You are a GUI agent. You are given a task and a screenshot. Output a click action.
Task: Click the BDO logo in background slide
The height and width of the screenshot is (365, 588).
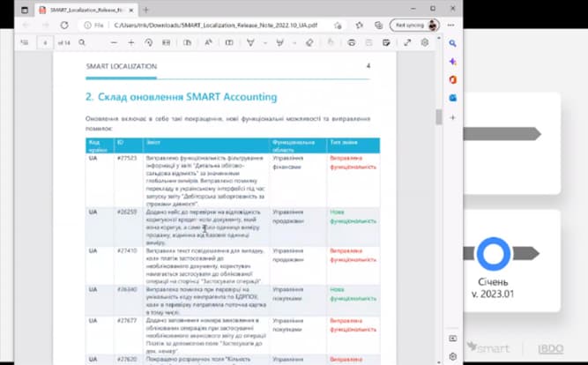(551, 348)
